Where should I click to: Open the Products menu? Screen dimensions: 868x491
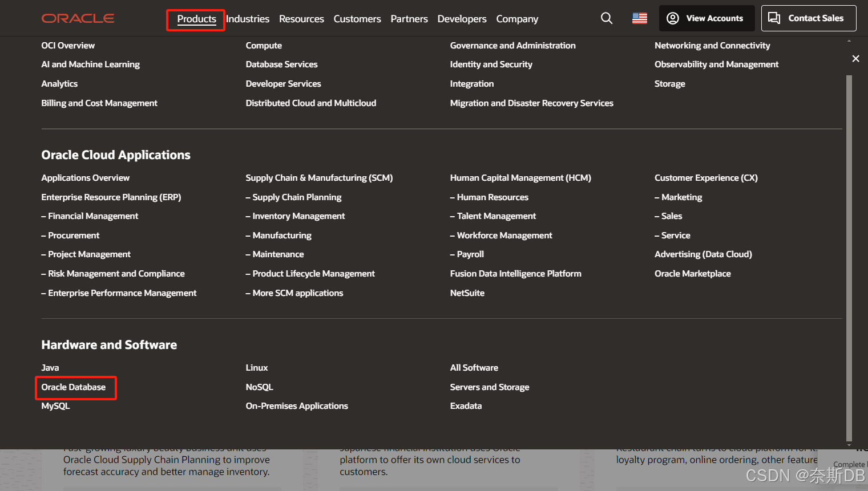click(196, 19)
